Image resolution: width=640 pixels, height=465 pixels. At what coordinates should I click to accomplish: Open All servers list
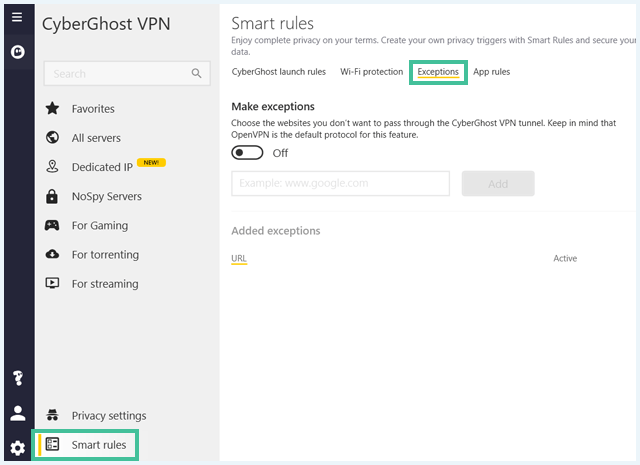click(x=96, y=138)
